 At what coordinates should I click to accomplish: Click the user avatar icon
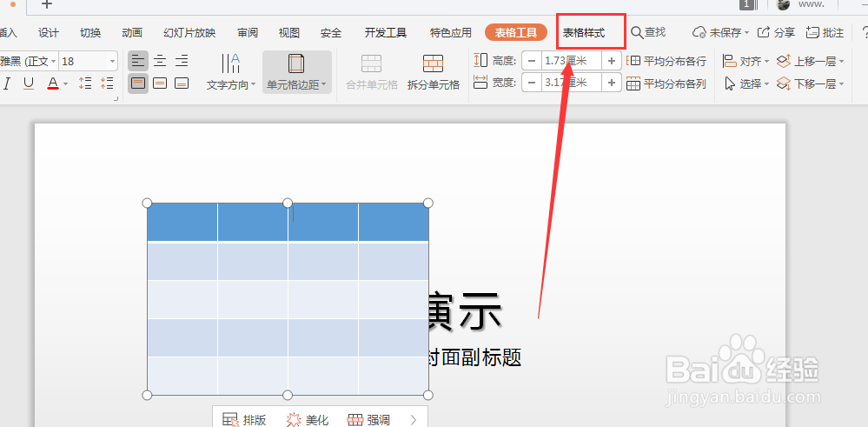click(x=784, y=4)
